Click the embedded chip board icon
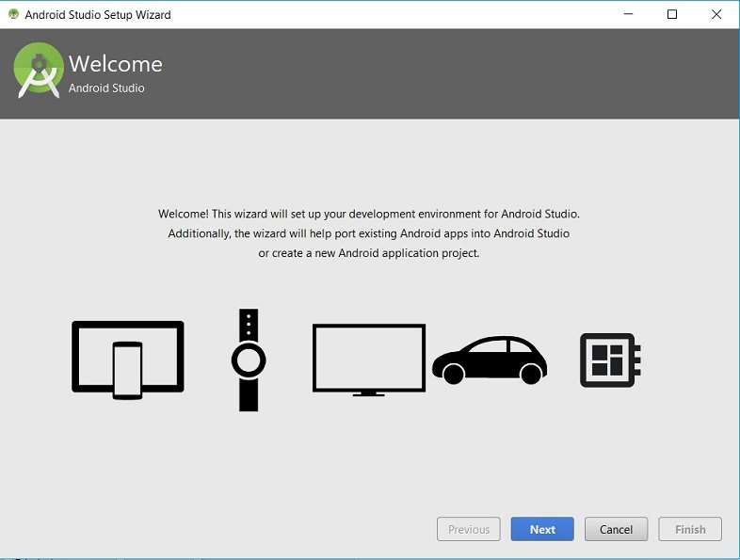This screenshot has width=740, height=560. (610, 360)
